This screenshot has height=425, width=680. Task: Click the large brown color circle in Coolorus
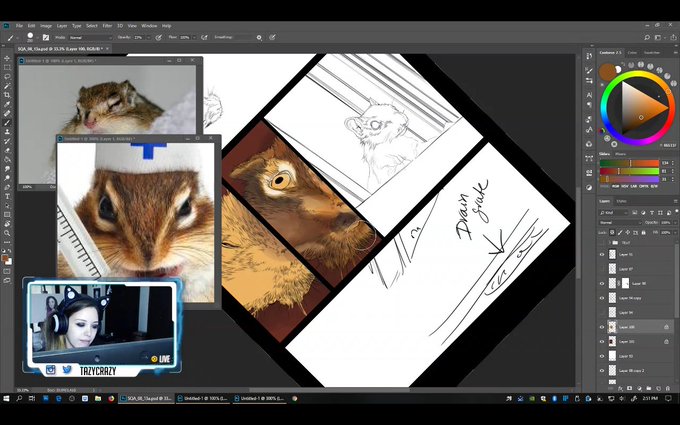607,72
